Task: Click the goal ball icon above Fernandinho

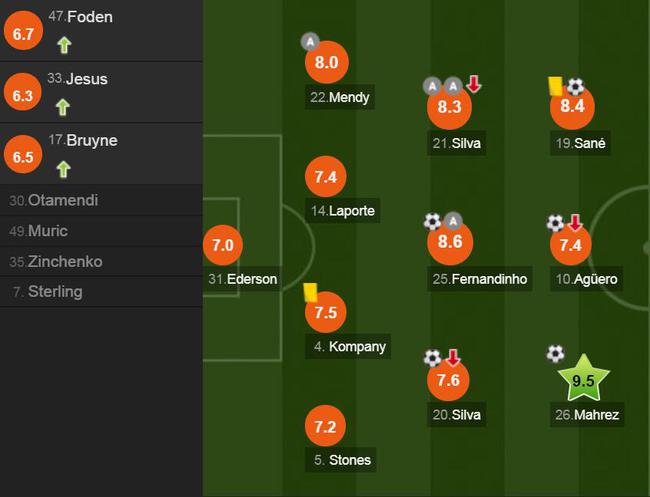Action: coord(432,221)
